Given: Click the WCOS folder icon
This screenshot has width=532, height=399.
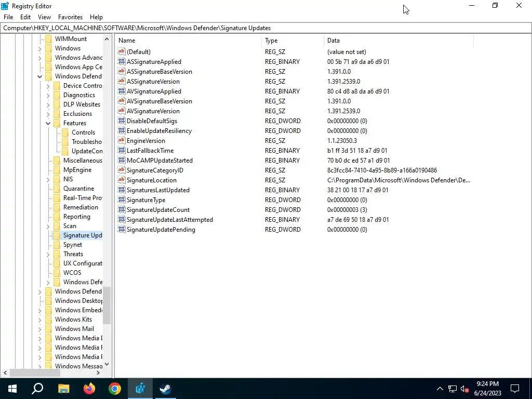Looking at the screenshot, I should pos(57,273).
